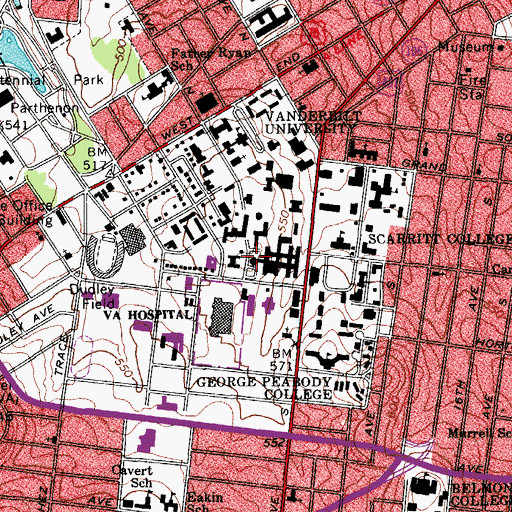Click the TRACE street label
Screen dimensions: 512x512
(62, 356)
